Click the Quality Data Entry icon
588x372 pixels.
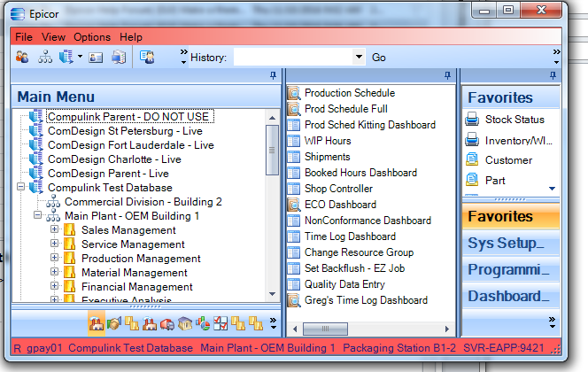[294, 284]
